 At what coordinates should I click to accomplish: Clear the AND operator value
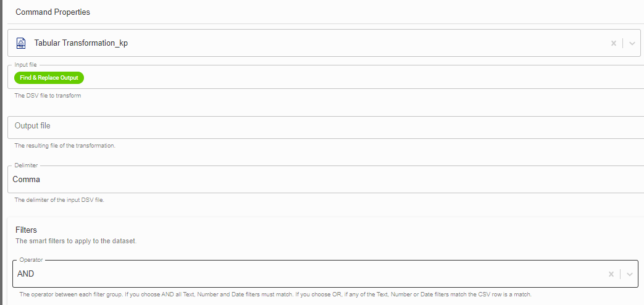tap(611, 274)
